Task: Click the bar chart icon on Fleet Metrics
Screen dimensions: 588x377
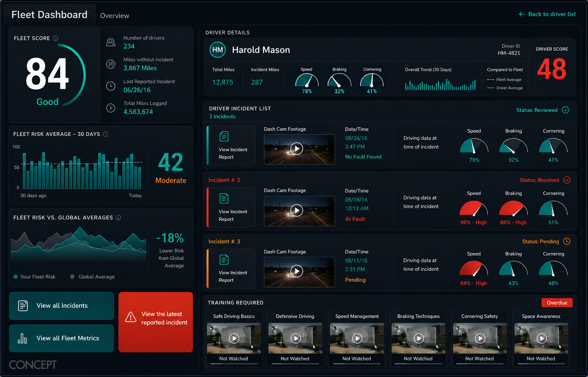Action: (23, 338)
